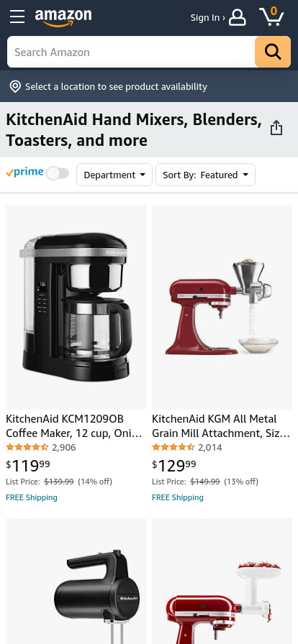Focus the Search Amazon input field
Viewport: 298px width, 644px height.
click(131, 52)
